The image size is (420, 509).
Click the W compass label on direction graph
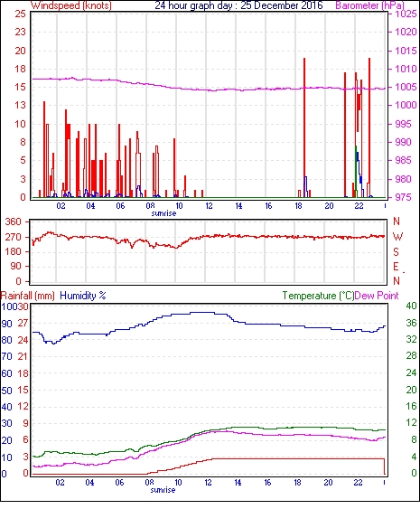pos(397,237)
